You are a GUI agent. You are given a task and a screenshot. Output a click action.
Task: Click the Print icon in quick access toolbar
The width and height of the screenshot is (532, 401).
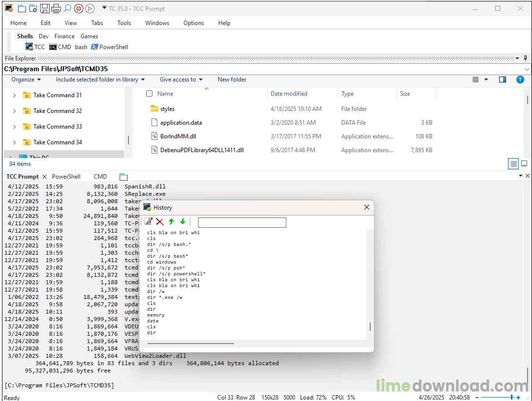pos(56,8)
